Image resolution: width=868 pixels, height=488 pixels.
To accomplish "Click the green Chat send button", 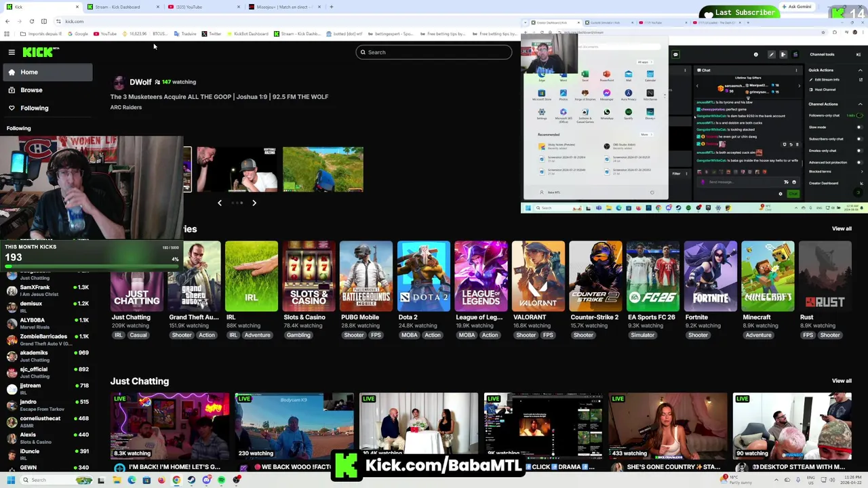I will tap(793, 194).
